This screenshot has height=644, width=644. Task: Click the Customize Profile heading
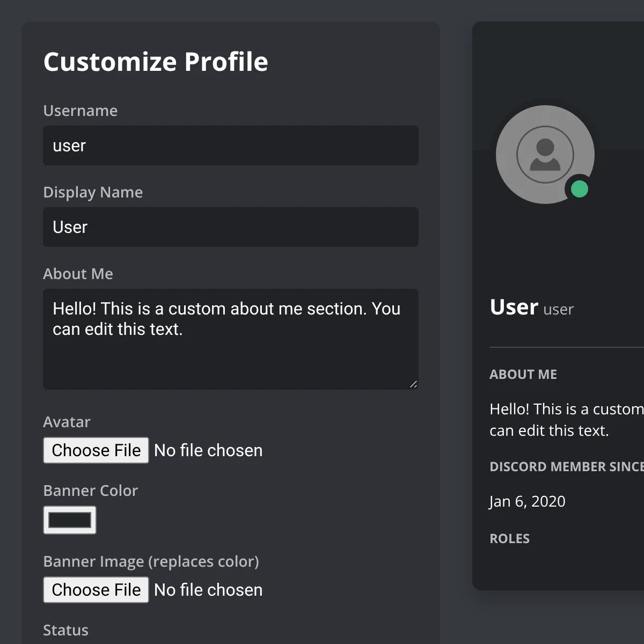tap(156, 62)
